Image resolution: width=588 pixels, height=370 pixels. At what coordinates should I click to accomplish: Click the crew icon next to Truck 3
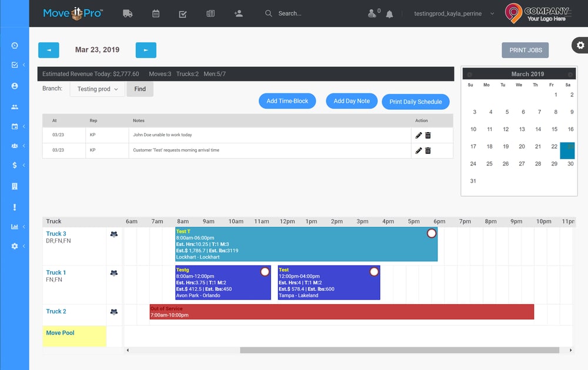(x=114, y=234)
